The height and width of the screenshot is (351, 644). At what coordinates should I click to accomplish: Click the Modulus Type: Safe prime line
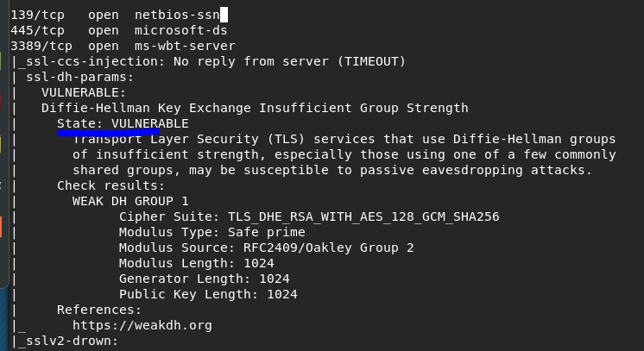[x=212, y=232]
